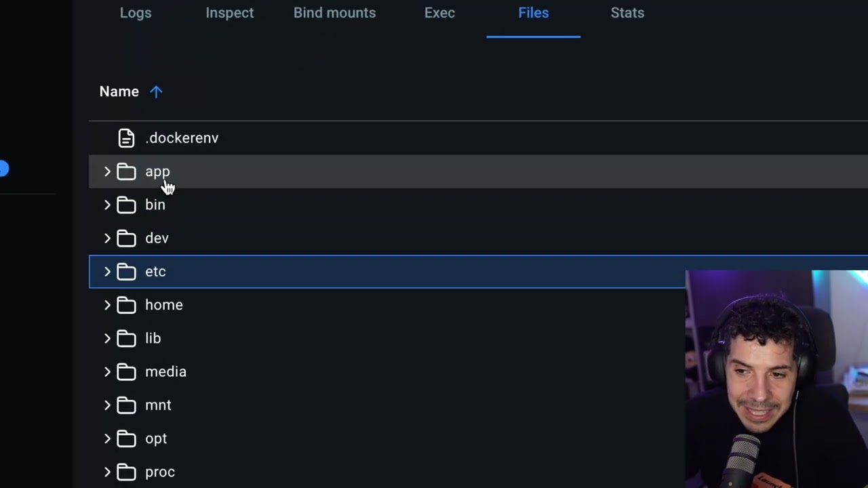Click the bin folder icon
Viewport: 868px width, 488px height.
point(126,205)
